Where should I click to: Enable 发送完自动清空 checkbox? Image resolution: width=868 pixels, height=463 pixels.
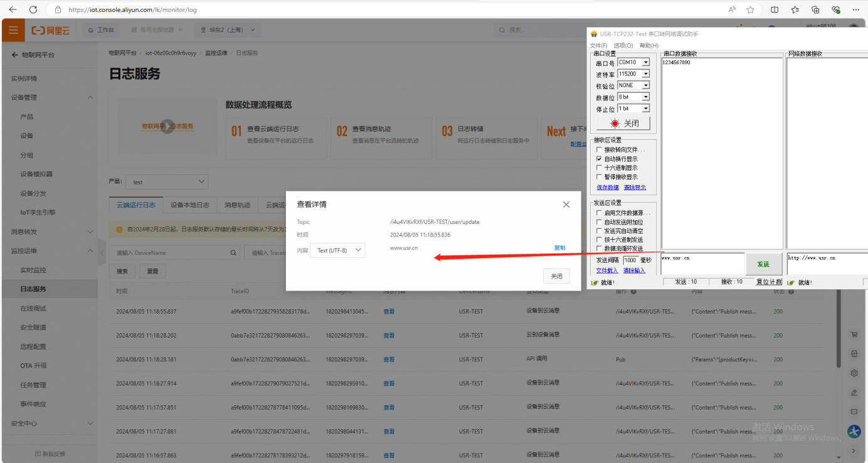(599, 231)
